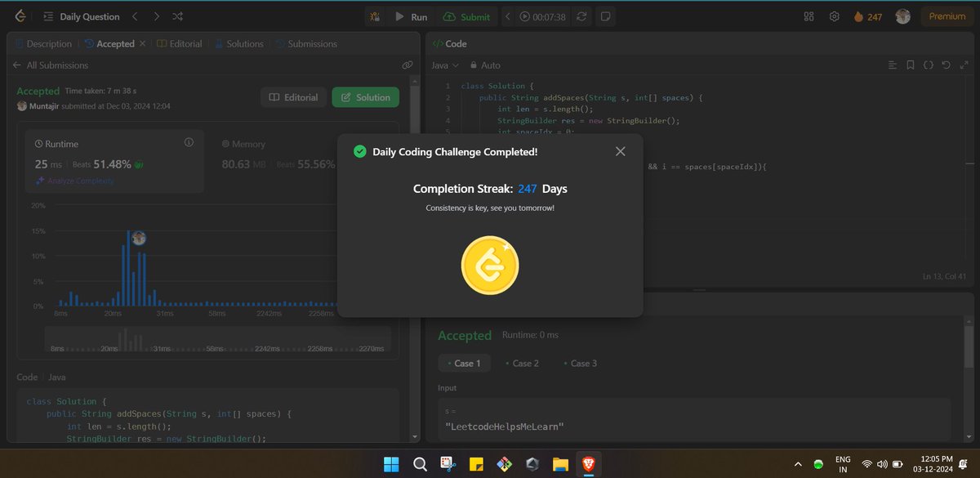The image size is (980, 478).
Task: Select the Case 3 tab
Action: pyautogui.click(x=580, y=363)
